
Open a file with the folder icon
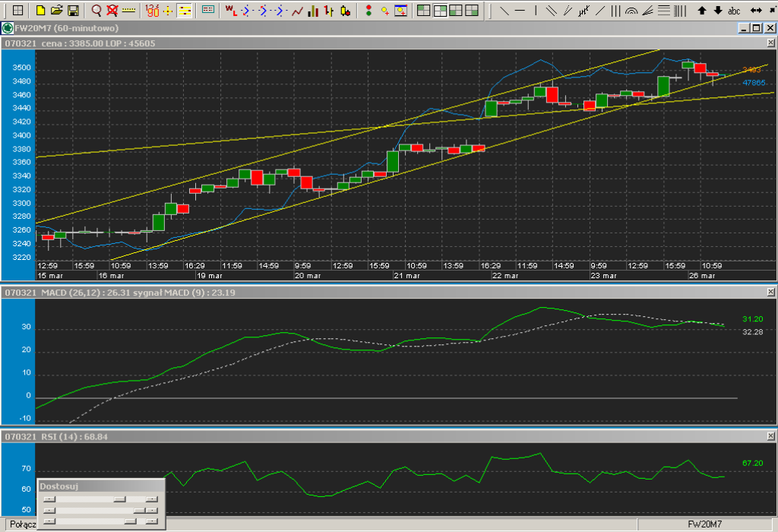pos(56,11)
